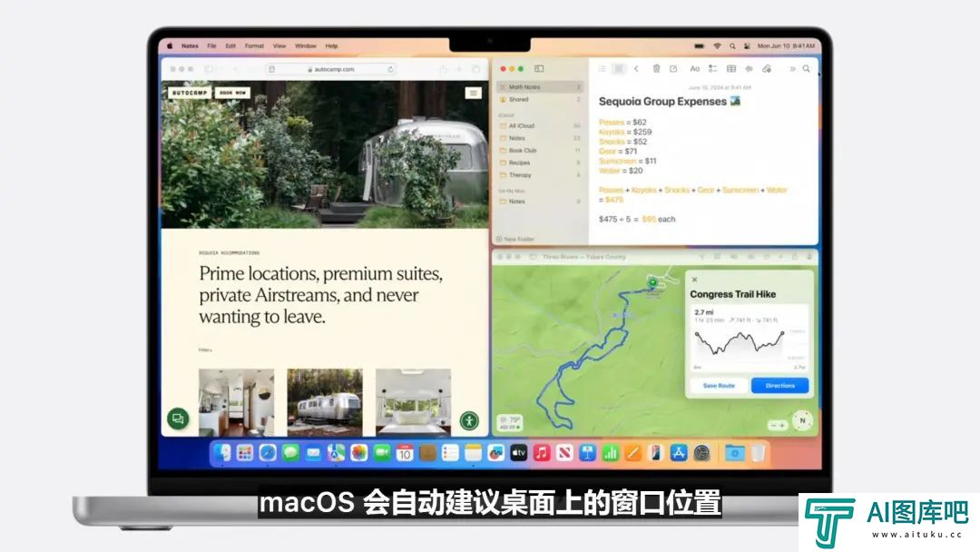This screenshot has height=552, width=980.
Task: Launch Messages from the Dock
Action: [x=290, y=453]
